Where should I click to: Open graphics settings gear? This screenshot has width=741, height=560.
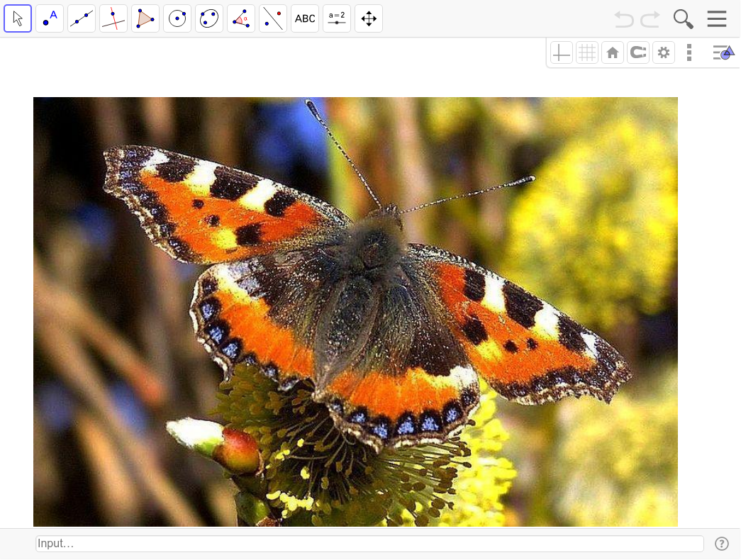pos(664,52)
